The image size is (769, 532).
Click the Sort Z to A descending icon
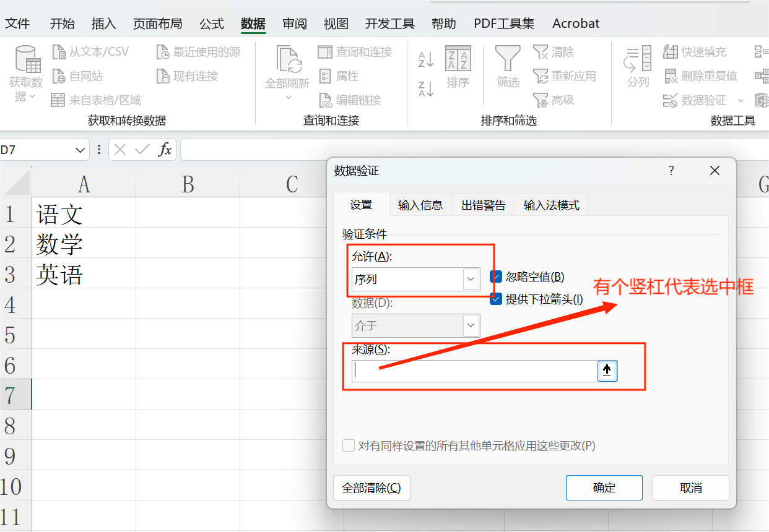(425, 89)
